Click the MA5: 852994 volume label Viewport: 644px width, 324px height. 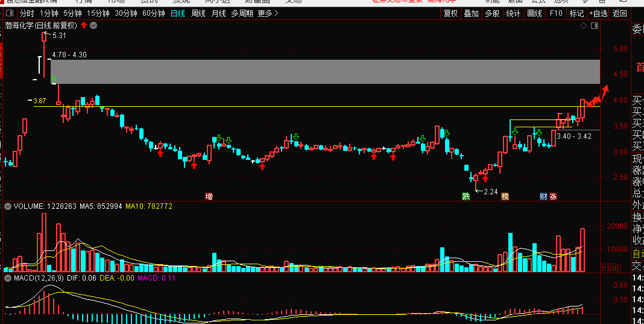point(101,206)
